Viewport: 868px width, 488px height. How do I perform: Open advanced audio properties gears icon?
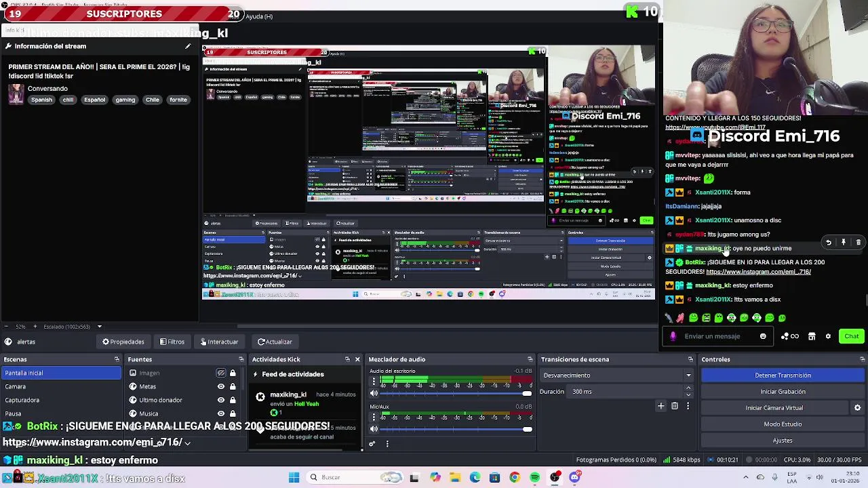coord(372,445)
